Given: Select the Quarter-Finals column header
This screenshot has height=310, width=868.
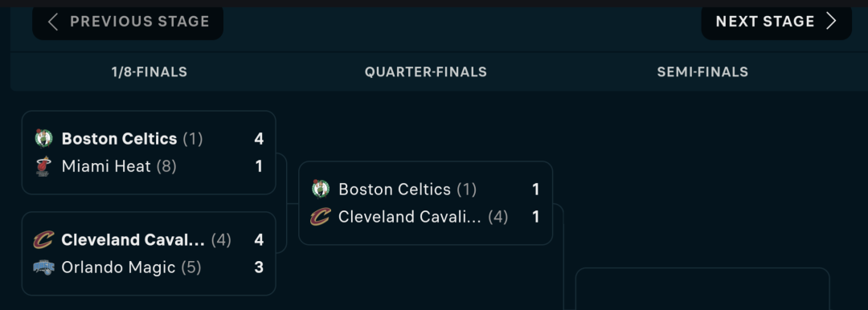Looking at the screenshot, I should point(426,72).
